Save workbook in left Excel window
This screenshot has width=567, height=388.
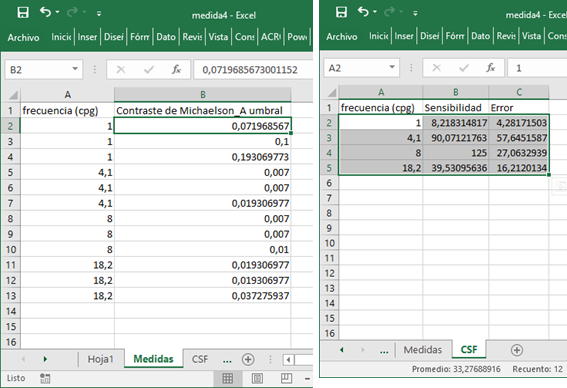pyautogui.click(x=23, y=13)
